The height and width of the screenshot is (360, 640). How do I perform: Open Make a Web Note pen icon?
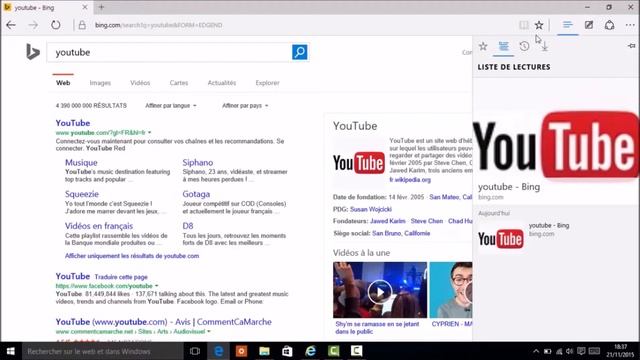pos(589,25)
